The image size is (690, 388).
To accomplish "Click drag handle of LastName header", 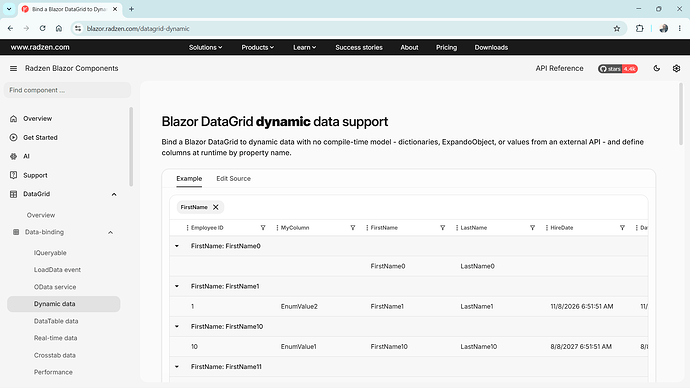I will [x=457, y=228].
